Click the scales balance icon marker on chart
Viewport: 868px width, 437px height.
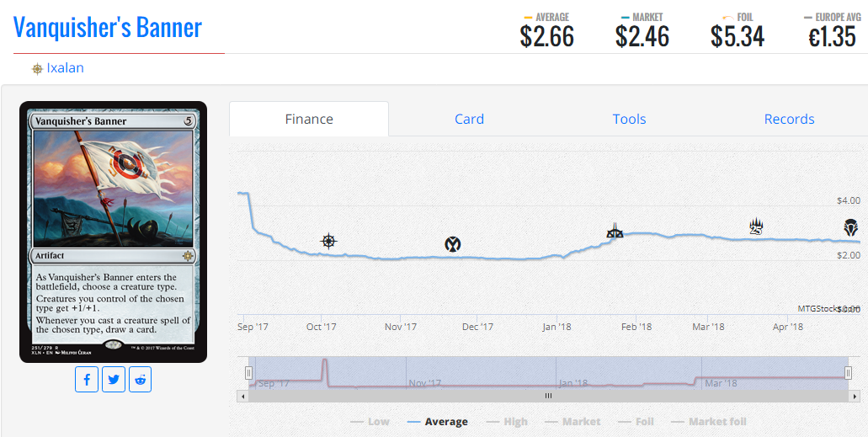click(x=615, y=231)
